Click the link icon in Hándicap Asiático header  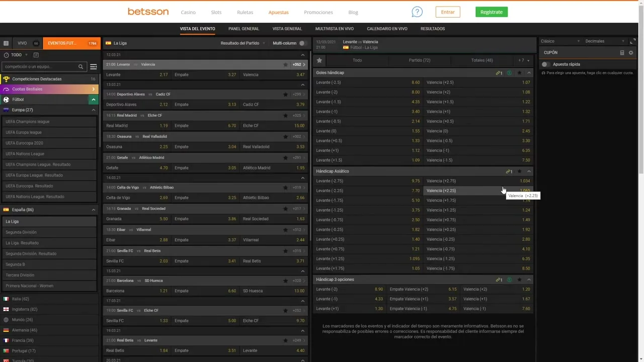pos(509,171)
